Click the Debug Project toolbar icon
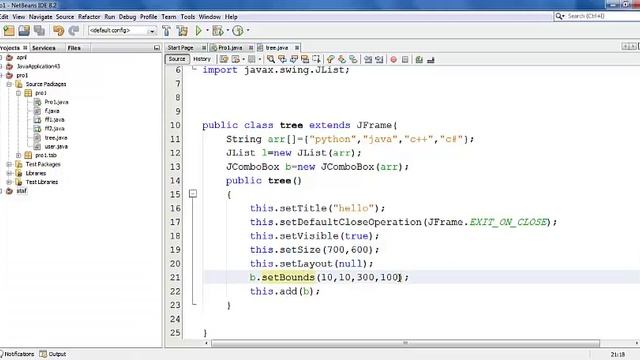 [x=218, y=31]
